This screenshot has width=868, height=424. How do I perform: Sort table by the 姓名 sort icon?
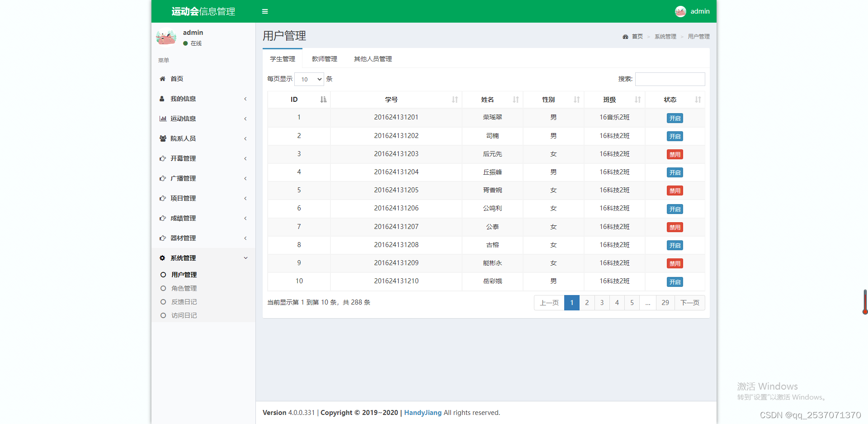point(516,100)
